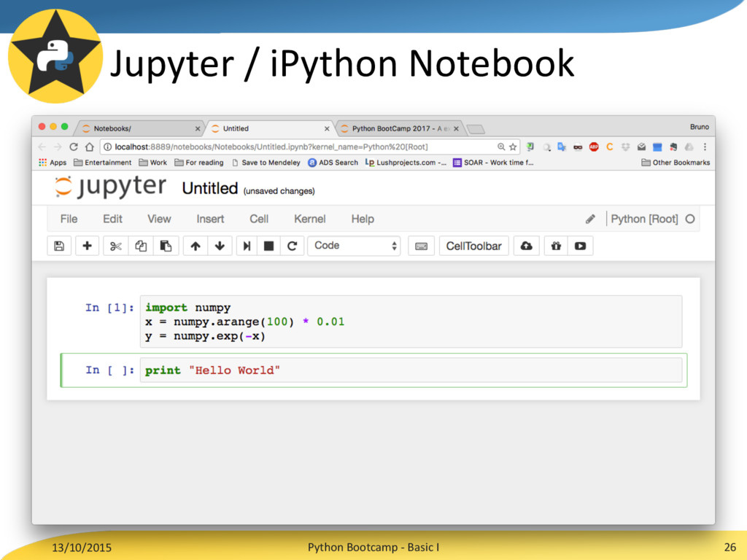Open the For reading bookmarks folder

pos(199,163)
